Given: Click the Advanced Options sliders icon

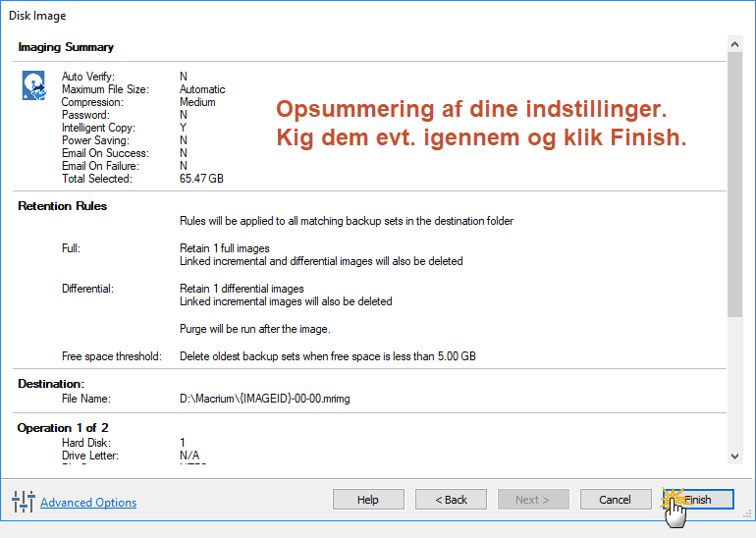Looking at the screenshot, I should (23, 502).
